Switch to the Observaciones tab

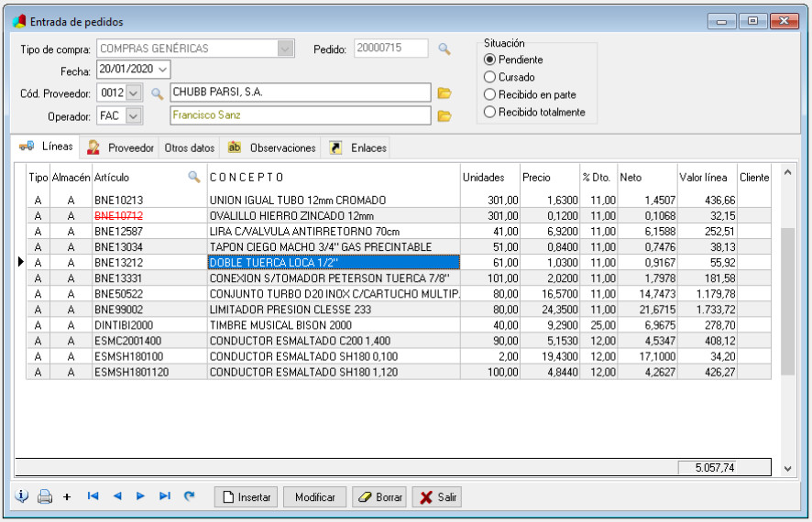click(271, 148)
